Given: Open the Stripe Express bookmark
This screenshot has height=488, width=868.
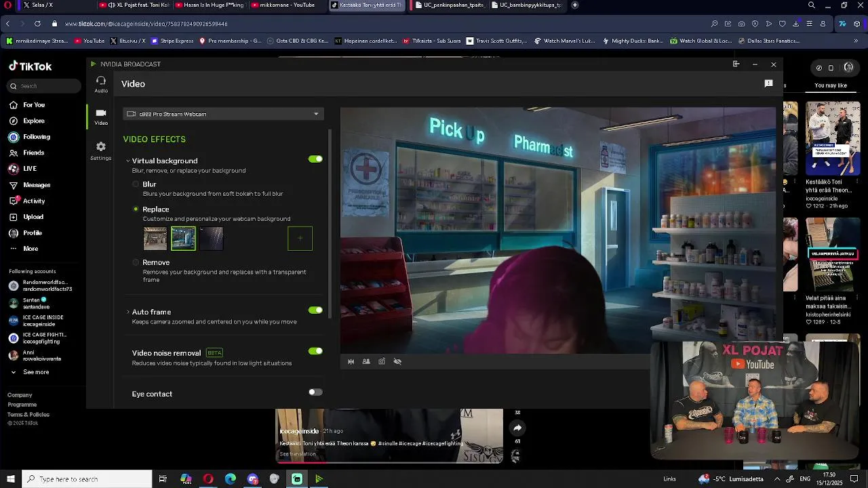Looking at the screenshot, I should pos(172,41).
